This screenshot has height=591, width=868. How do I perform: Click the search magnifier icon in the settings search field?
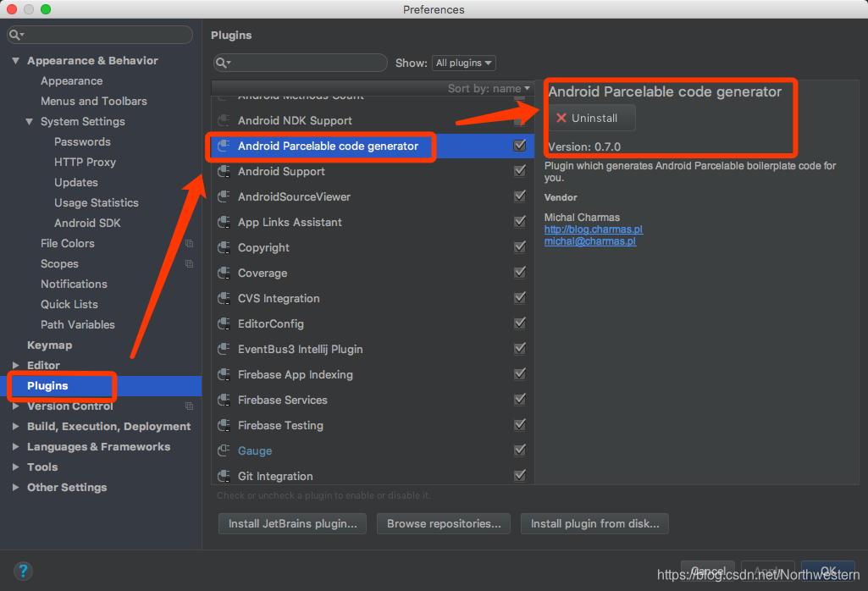(x=16, y=35)
